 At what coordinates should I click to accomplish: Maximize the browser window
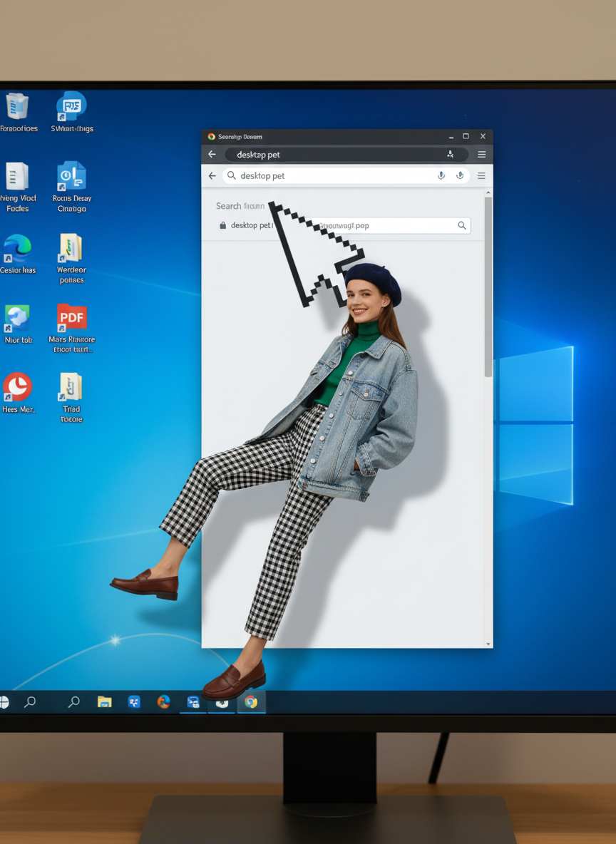(466, 136)
